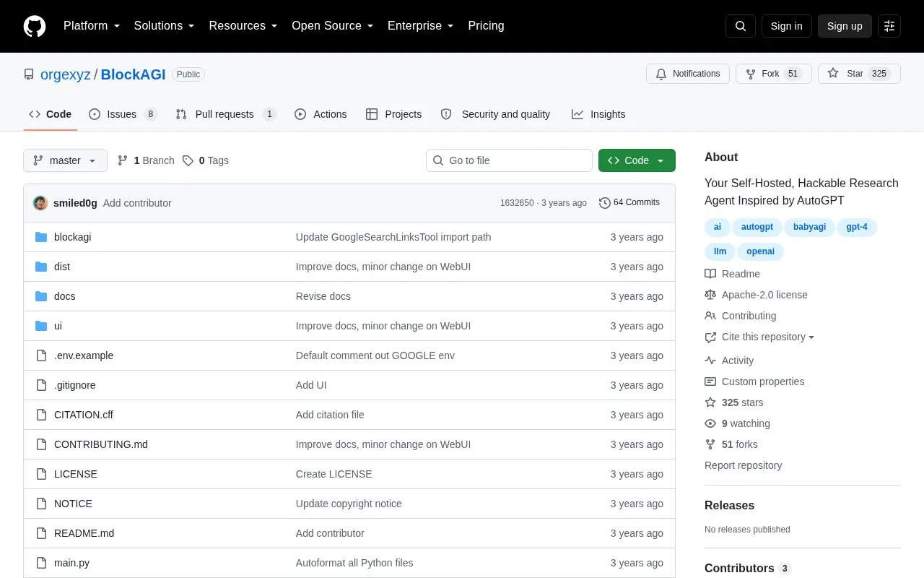Image resolution: width=924 pixels, height=578 pixels.
Task: Open the appearance settings icon button
Action: 889,26
